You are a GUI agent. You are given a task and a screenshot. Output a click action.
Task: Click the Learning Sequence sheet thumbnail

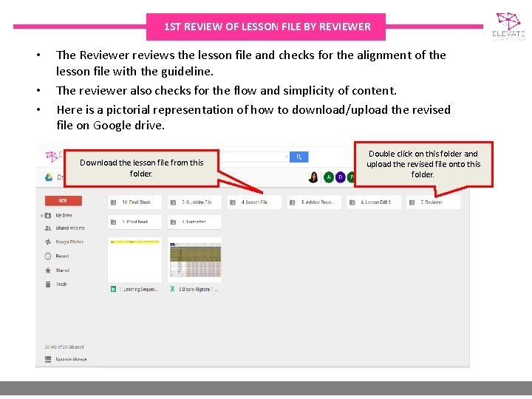tap(134, 260)
